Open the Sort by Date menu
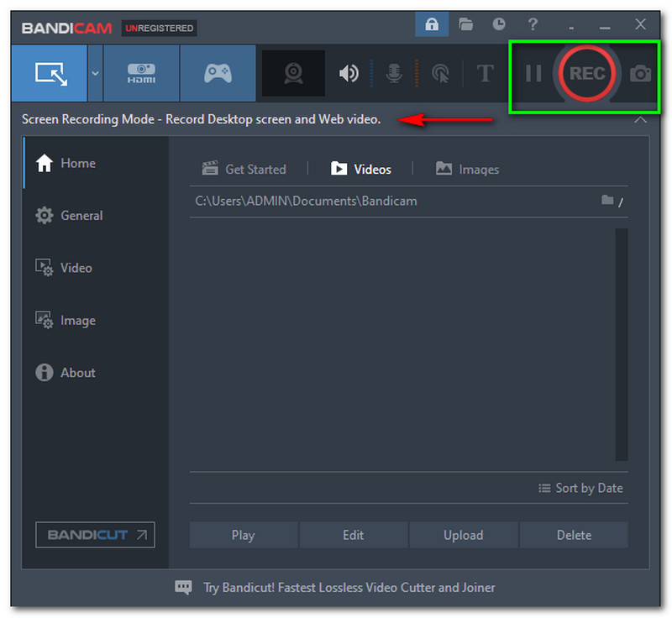The image size is (672, 618). [580, 488]
